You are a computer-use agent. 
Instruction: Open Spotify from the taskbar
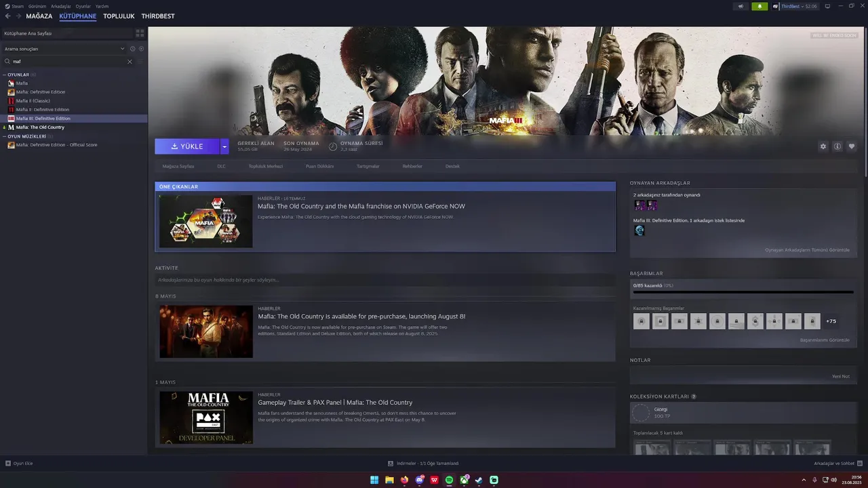[449, 480]
